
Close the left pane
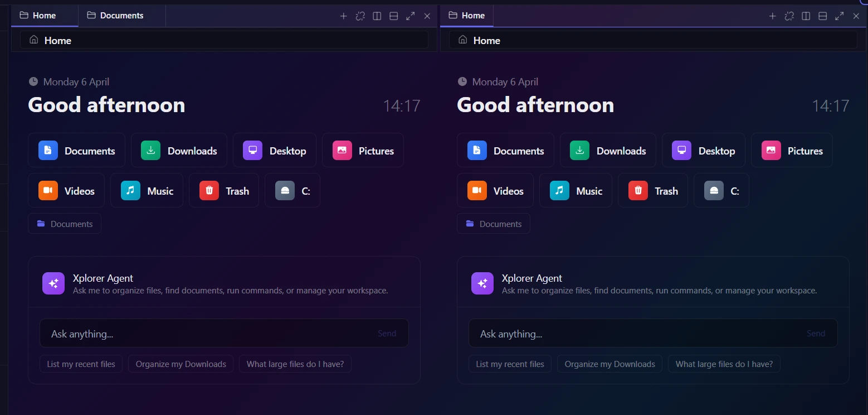coord(427,16)
